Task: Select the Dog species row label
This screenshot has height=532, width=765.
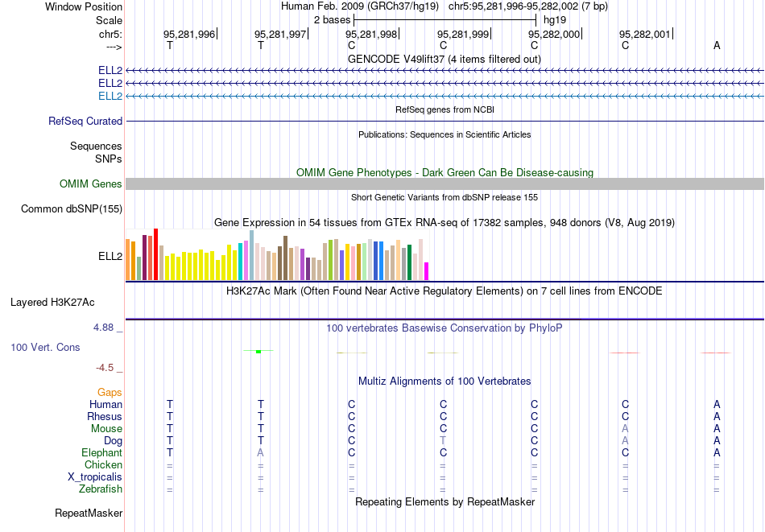Action: 114,441
